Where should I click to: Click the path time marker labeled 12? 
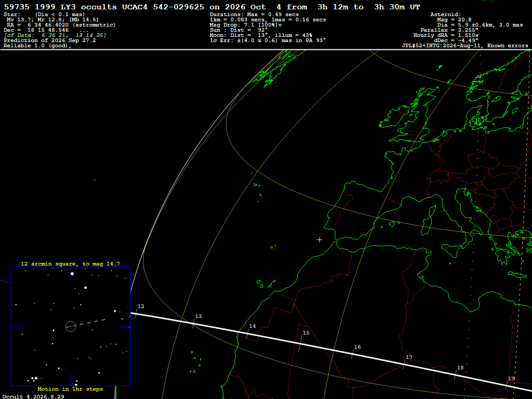[x=136, y=313]
